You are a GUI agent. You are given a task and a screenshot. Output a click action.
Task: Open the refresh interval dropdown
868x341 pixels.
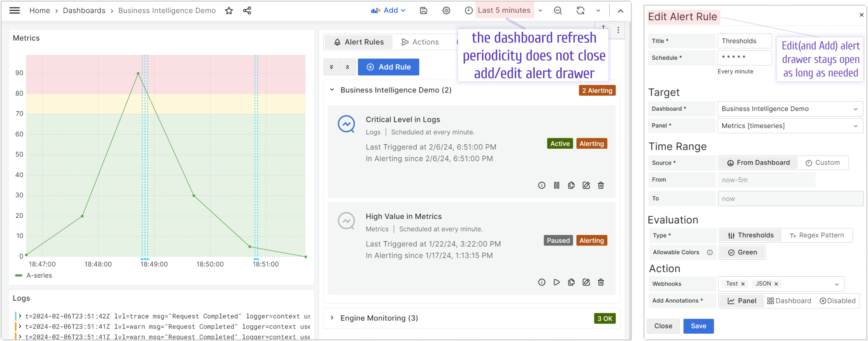pyautogui.click(x=598, y=10)
